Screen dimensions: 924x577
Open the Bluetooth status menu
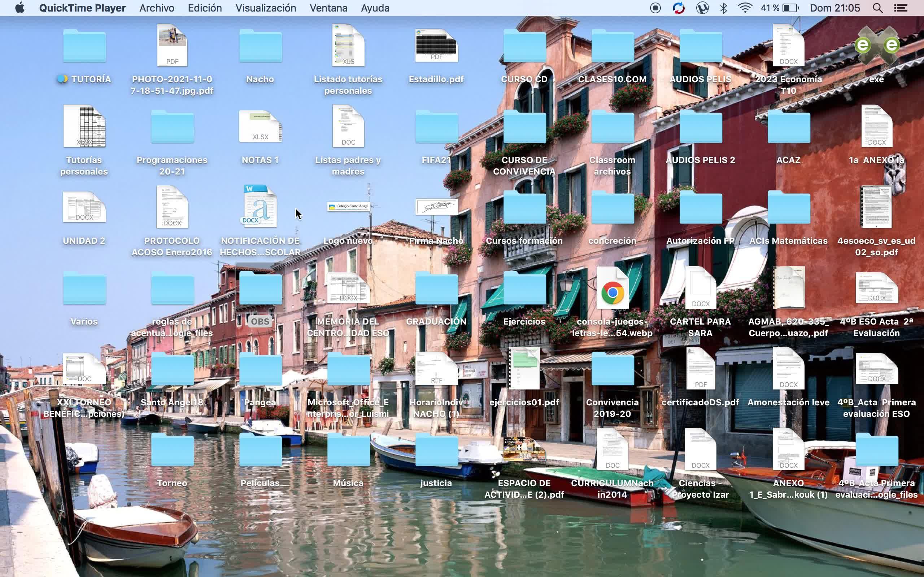pyautogui.click(x=723, y=8)
